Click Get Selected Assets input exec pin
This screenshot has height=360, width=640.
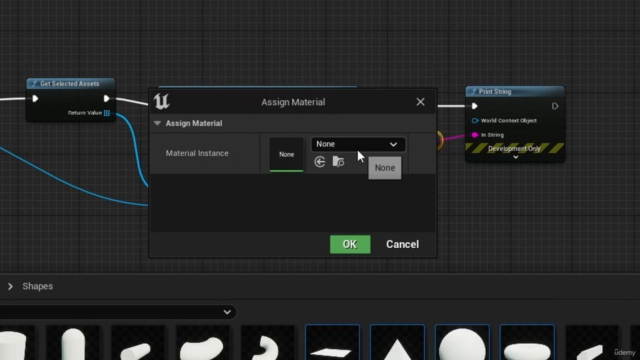35,98
